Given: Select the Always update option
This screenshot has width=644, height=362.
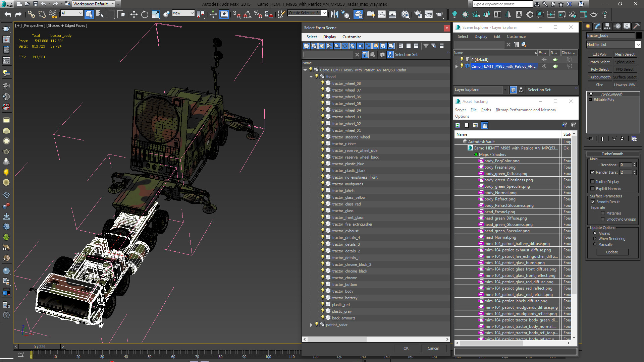Looking at the screenshot, I should point(595,233).
